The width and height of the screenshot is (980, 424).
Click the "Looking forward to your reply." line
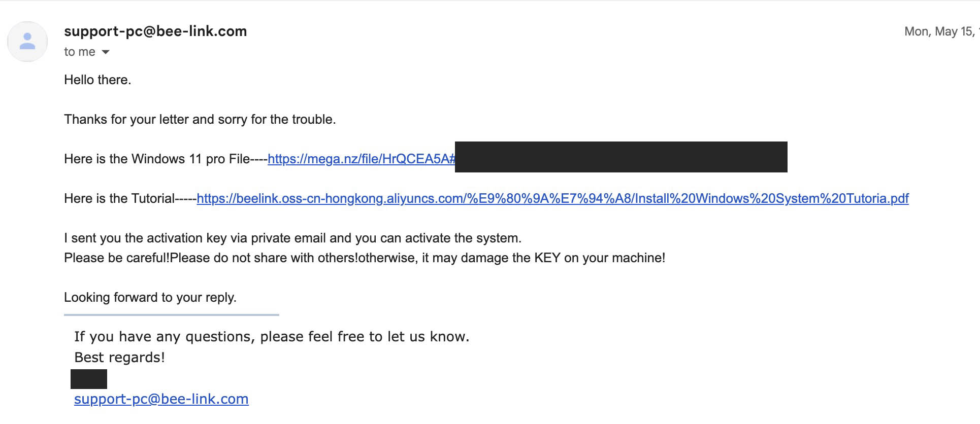coord(150,297)
